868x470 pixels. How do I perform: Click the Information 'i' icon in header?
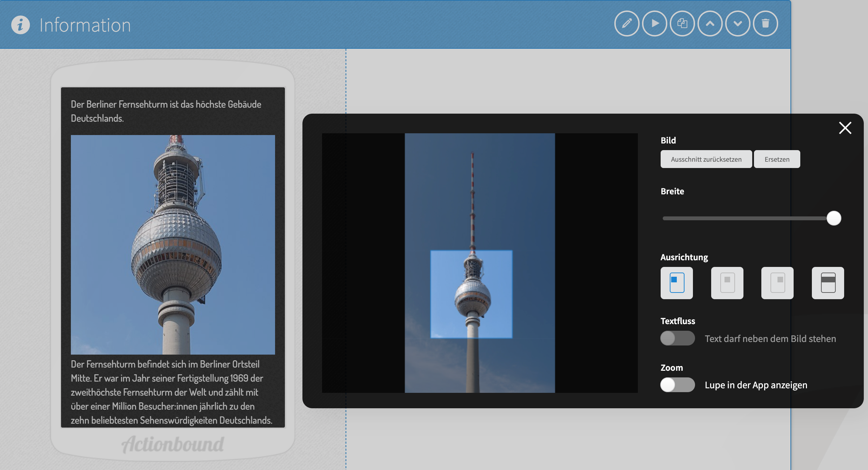[x=20, y=25]
